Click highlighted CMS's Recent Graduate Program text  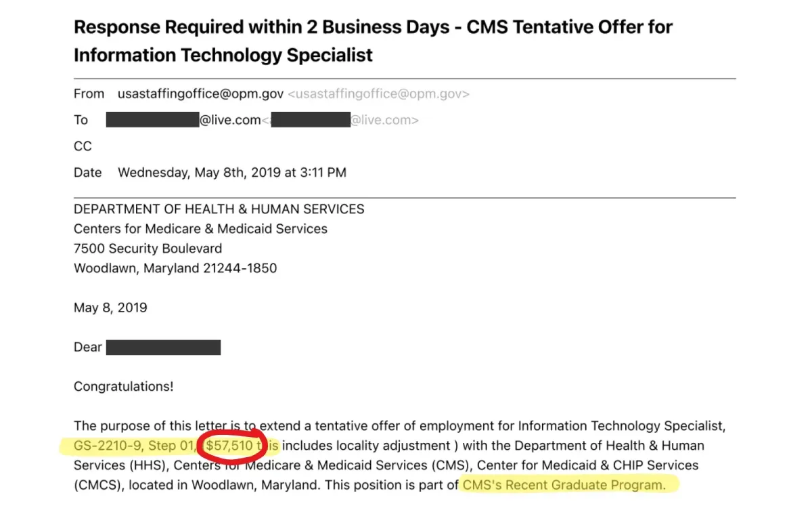[564, 485]
